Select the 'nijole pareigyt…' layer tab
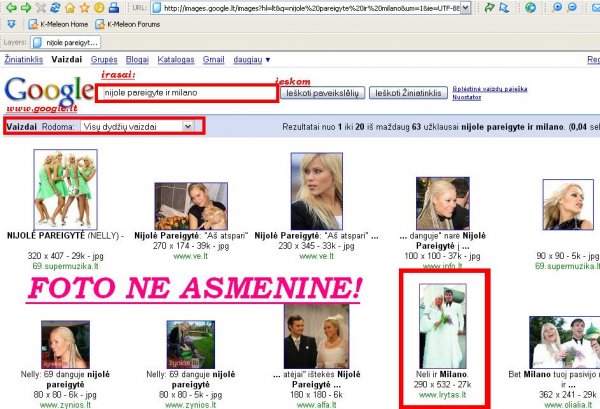600x409 pixels. point(65,42)
